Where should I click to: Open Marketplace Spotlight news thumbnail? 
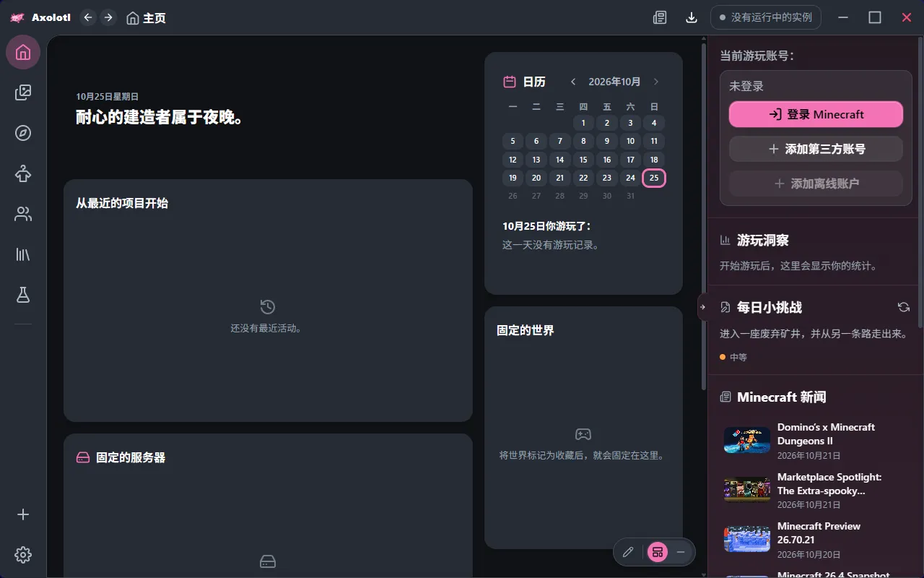(x=747, y=490)
